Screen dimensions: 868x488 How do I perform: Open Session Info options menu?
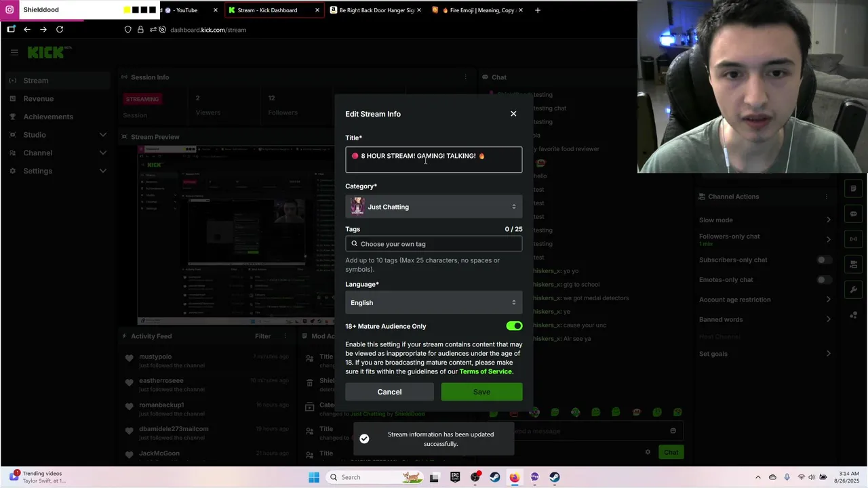tap(465, 77)
